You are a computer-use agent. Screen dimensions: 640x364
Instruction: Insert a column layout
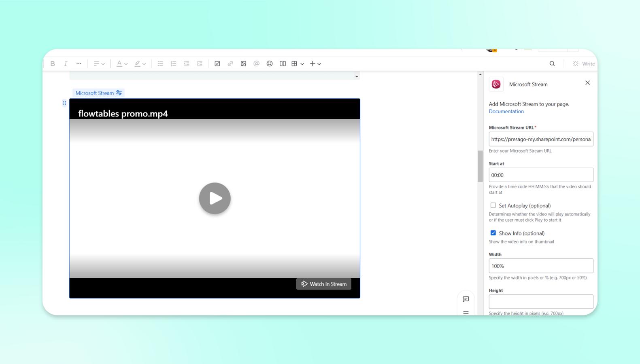(x=283, y=63)
